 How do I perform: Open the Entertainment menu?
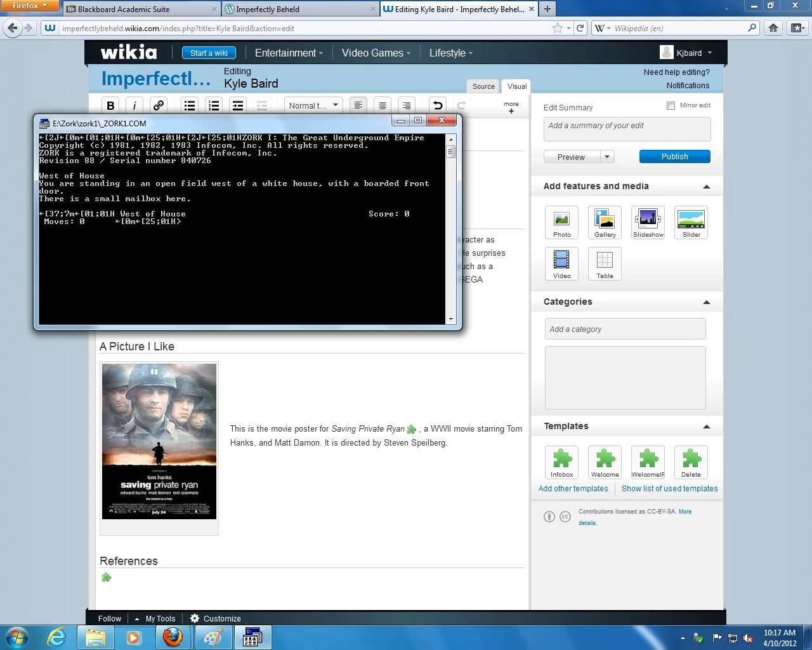pyautogui.click(x=289, y=53)
